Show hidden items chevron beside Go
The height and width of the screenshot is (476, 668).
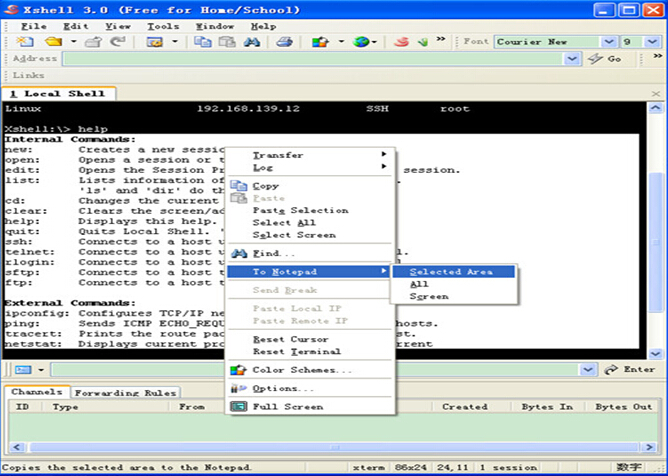click(658, 56)
